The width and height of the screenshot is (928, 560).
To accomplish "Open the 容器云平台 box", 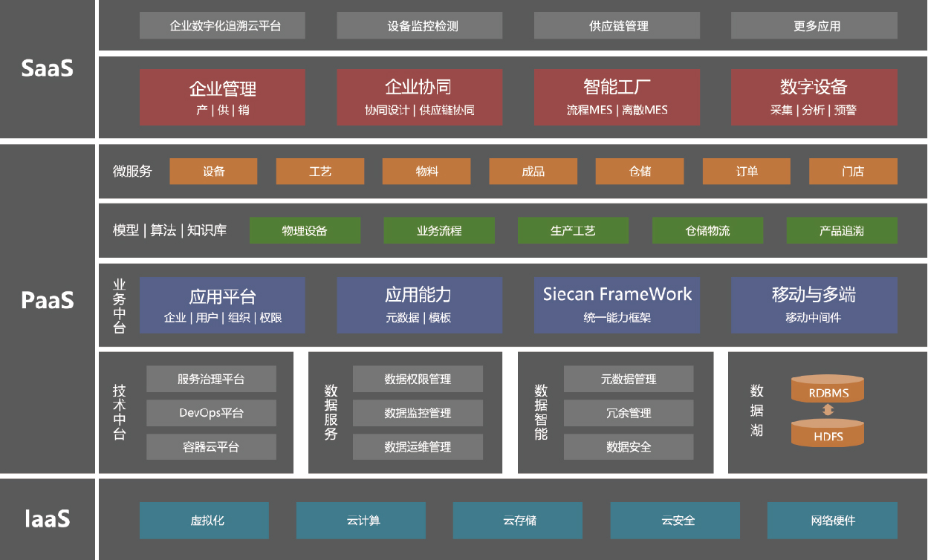I will coord(211,447).
